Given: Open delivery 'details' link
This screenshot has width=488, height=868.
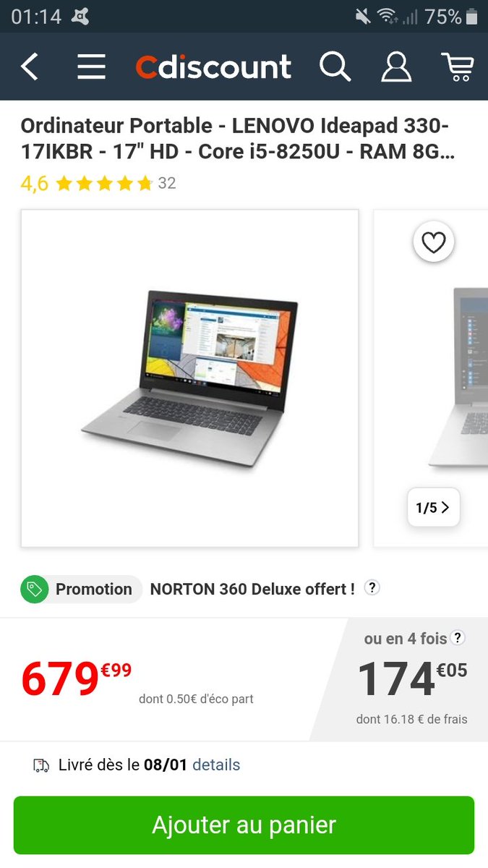Looking at the screenshot, I should 216,765.
